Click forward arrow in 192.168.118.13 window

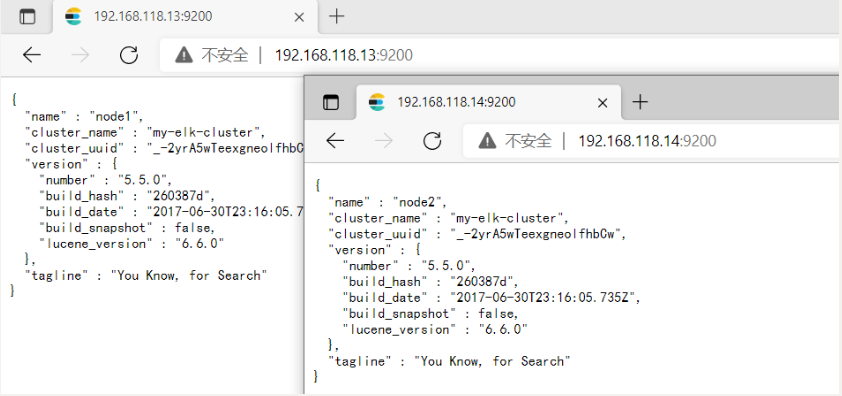pos(81,55)
